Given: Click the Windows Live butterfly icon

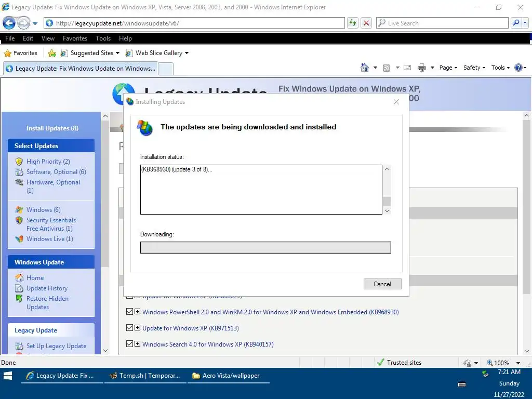Looking at the screenshot, I should 19,239.
